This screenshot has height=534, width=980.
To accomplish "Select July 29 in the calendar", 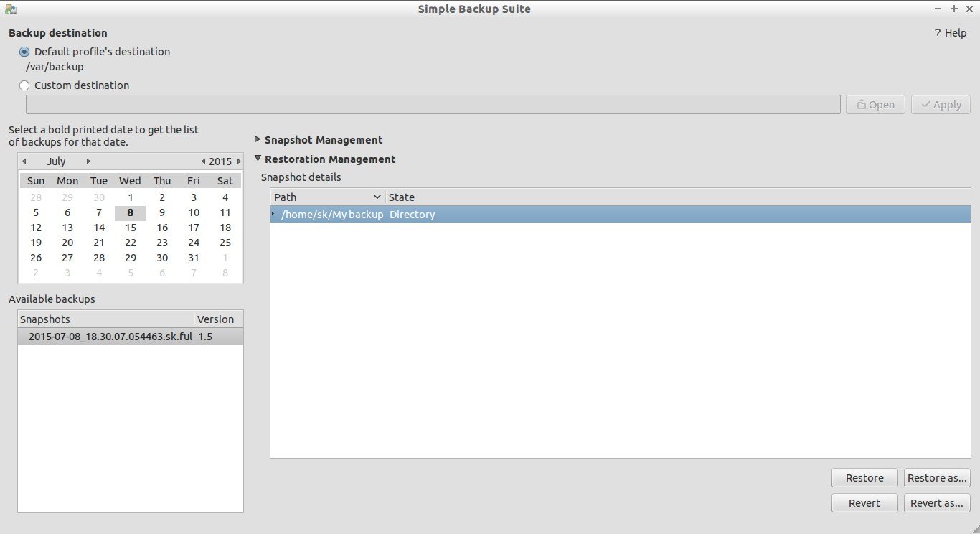I will [x=131, y=258].
